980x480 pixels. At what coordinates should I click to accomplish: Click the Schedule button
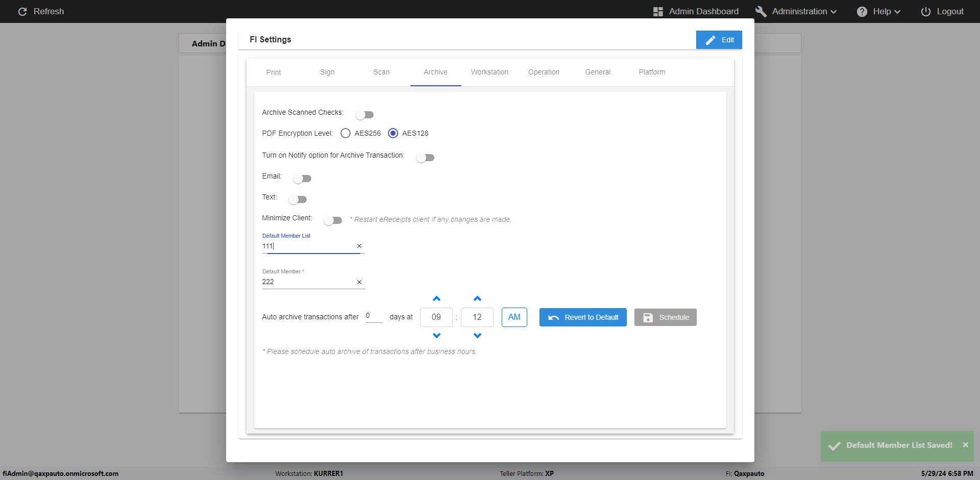(x=666, y=317)
